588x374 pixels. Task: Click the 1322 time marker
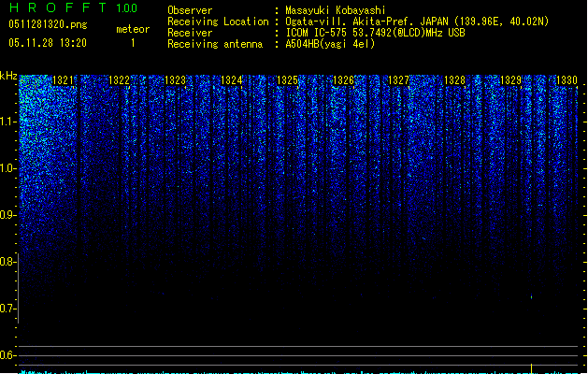point(120,79)
